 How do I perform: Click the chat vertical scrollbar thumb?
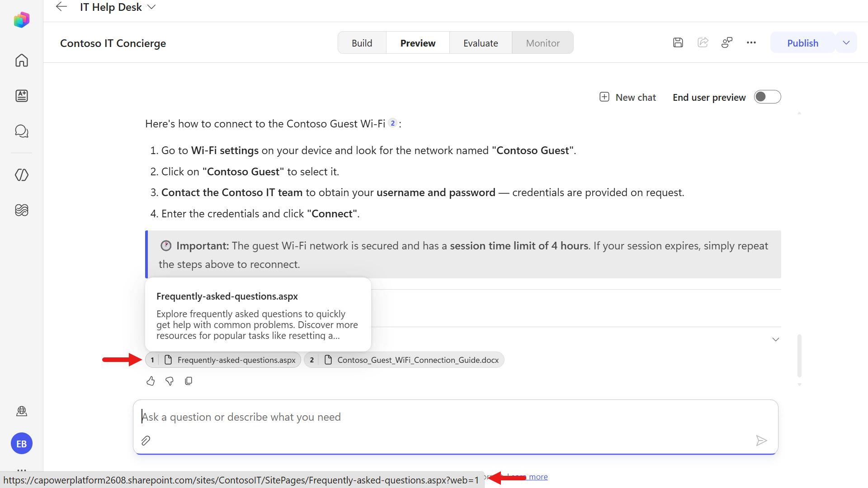click(x=799, y=356)
